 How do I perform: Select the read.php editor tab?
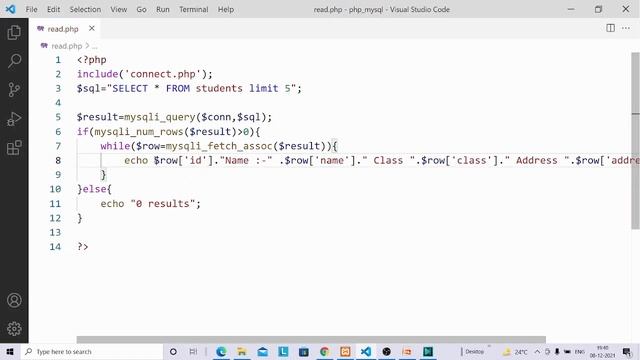tap(65, 29)
